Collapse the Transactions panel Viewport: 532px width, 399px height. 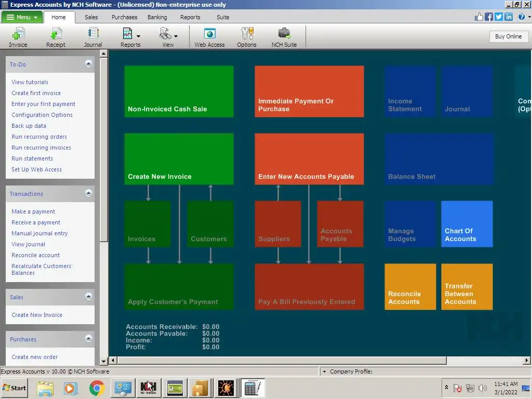click(x=88, y=193)
